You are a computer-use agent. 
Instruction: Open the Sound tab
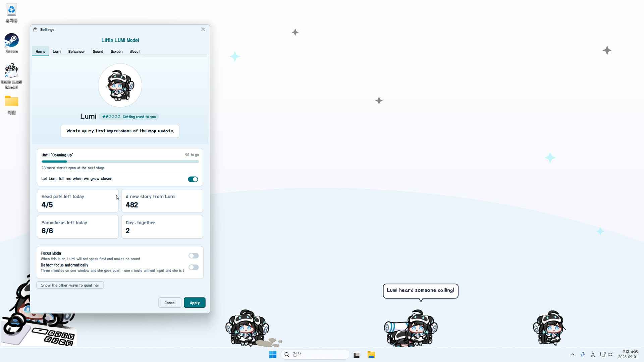pos(98,52)
